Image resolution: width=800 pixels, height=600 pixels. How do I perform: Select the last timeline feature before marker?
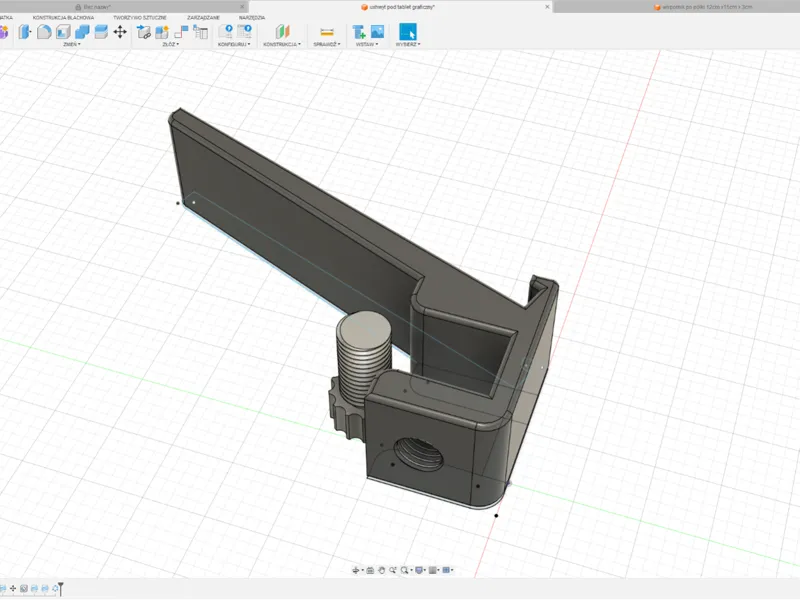coord(54,588)
